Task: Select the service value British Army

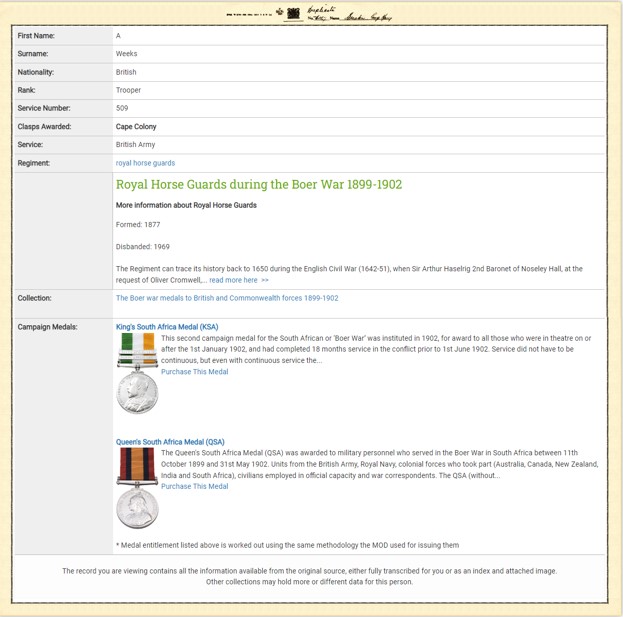Action: [x=135, y=145]
